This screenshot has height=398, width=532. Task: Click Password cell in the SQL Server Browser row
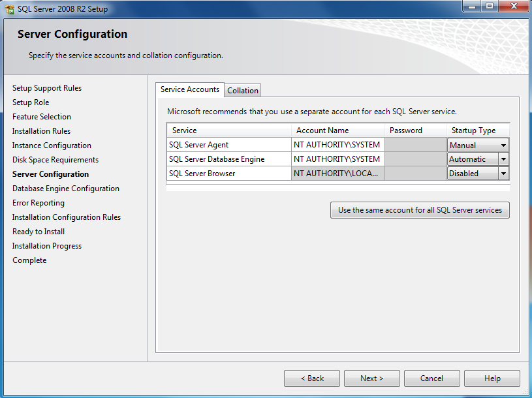click(416, 174)
